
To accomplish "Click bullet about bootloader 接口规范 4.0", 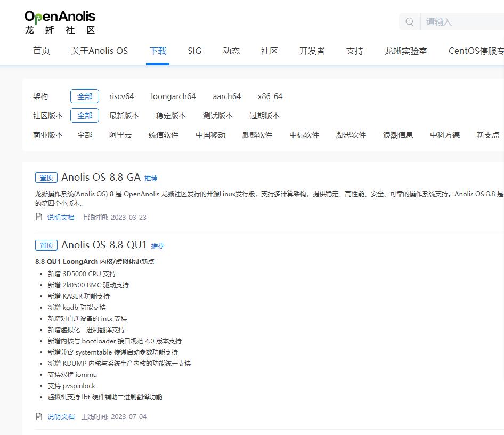I will pyautogui.click(x=115, y=341).
